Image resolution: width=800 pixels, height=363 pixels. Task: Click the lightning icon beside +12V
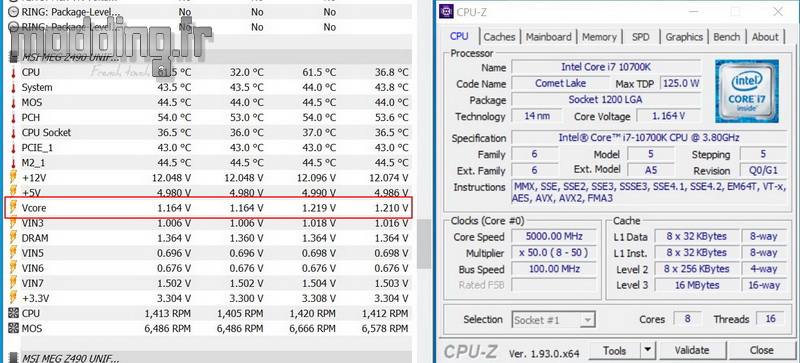click(13, 178)
